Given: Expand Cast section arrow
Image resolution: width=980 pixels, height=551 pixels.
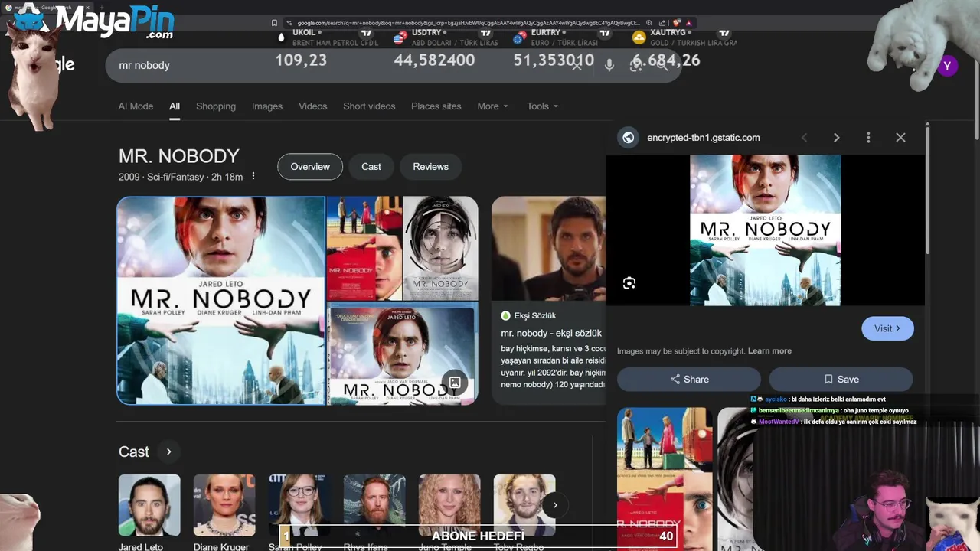Looking at the screenshot, I should point(168,452).
